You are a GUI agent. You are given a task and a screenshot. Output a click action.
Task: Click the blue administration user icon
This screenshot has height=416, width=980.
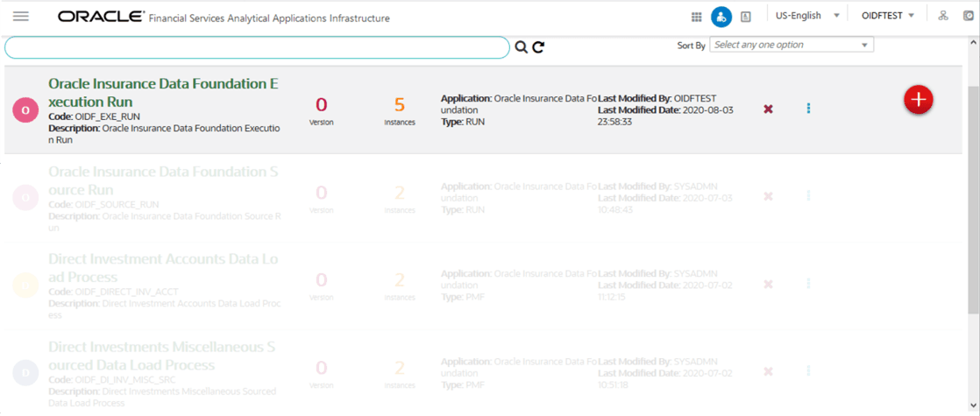click(721, 17)
